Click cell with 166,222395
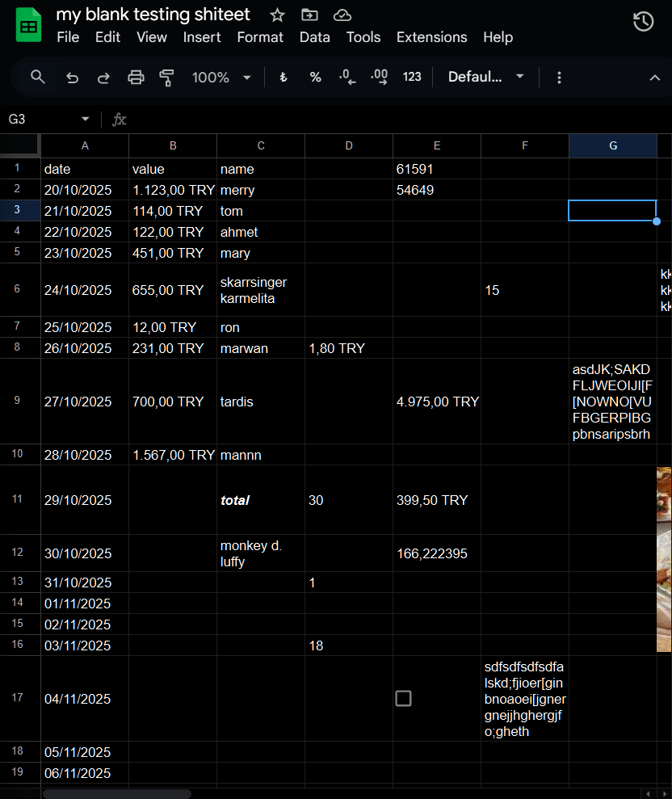Screen dimensions: 672x799 point(437,553)
